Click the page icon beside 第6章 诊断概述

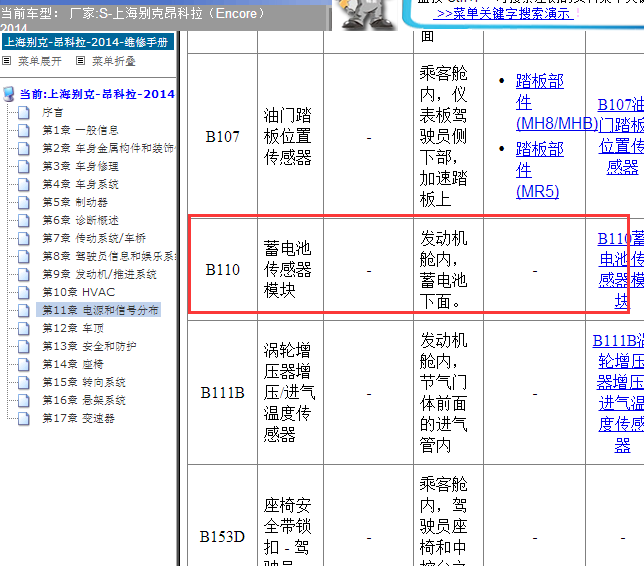pos(24,220)
